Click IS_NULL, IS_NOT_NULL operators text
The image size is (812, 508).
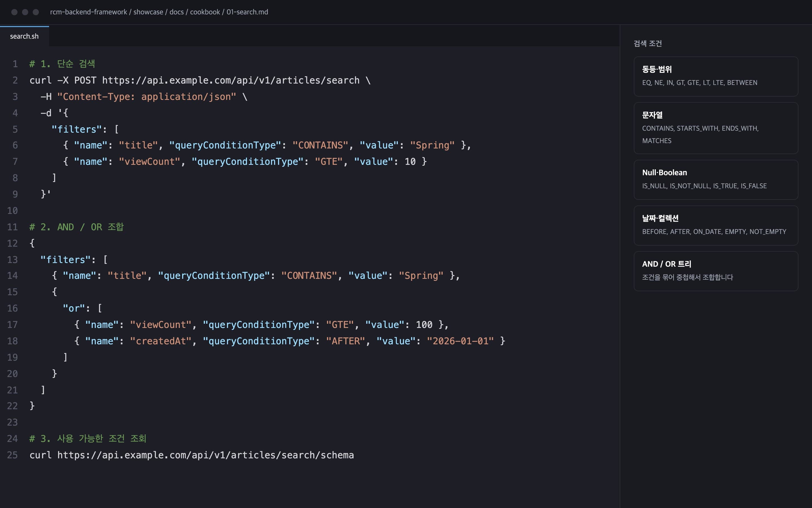[704, 186]
